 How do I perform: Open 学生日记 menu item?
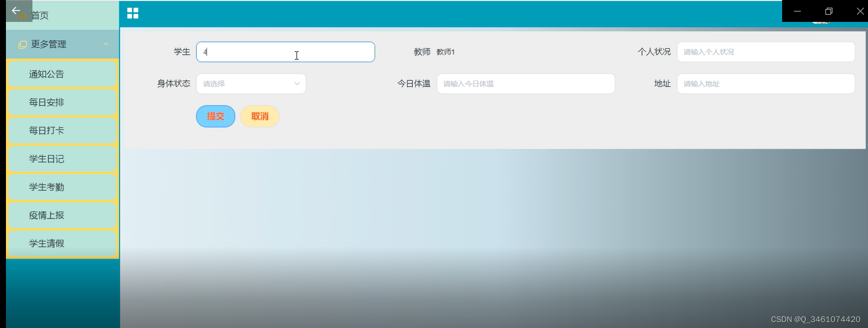pos(63,159)
